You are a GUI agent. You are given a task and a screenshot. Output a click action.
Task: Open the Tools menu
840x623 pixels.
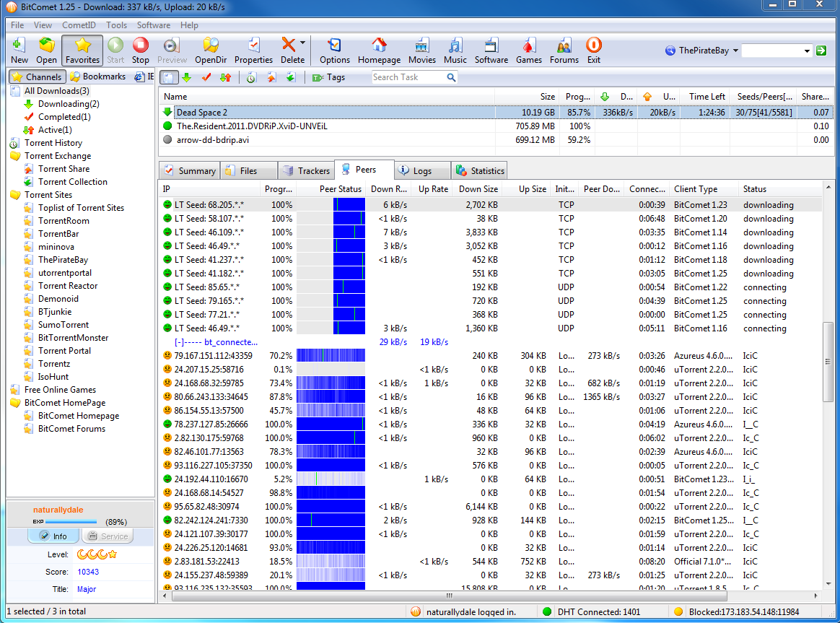coord(116,25)
